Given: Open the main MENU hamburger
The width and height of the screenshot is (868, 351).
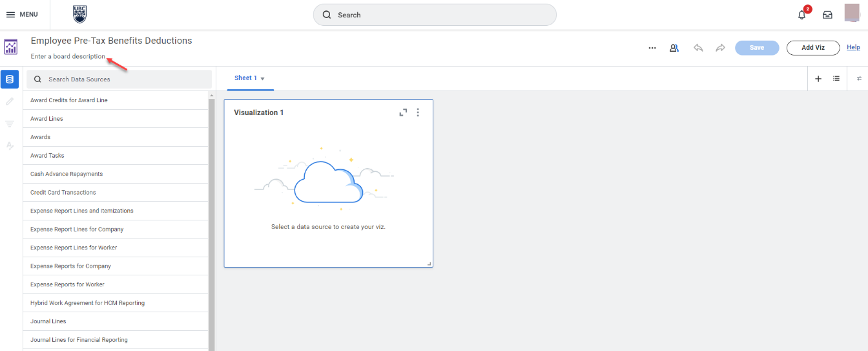Looking at the screenshot, I should (22, 15).
